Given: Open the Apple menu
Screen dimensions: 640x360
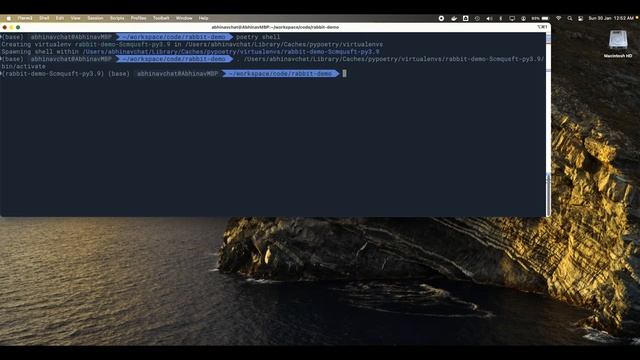Looking at the screenshot, I should coord(9,18).
